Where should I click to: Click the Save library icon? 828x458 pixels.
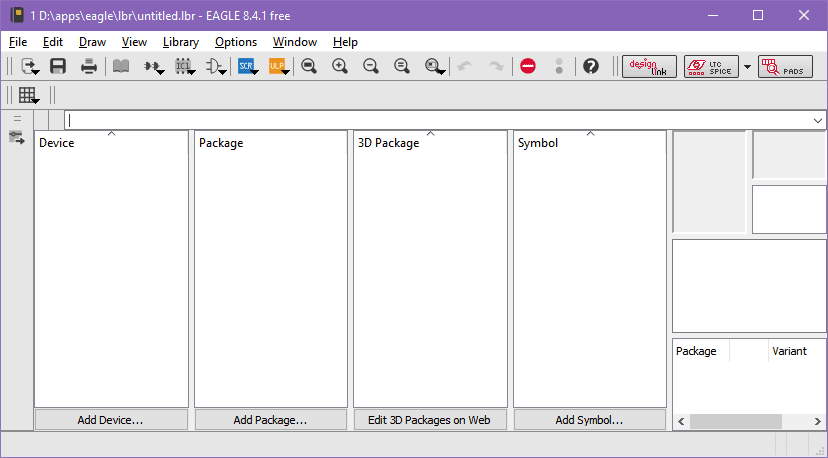point(58,66)
